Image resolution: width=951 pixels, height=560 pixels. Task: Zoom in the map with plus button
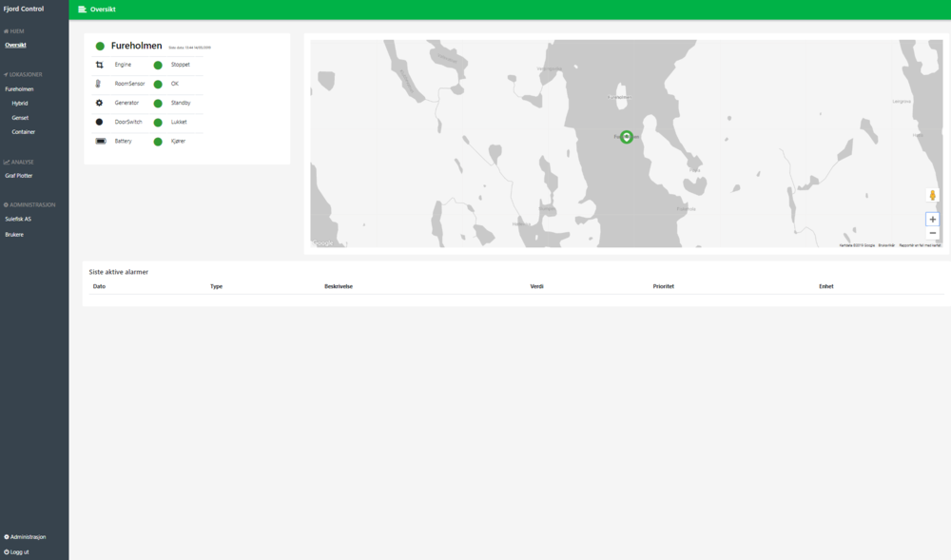(x=932, y=219)
